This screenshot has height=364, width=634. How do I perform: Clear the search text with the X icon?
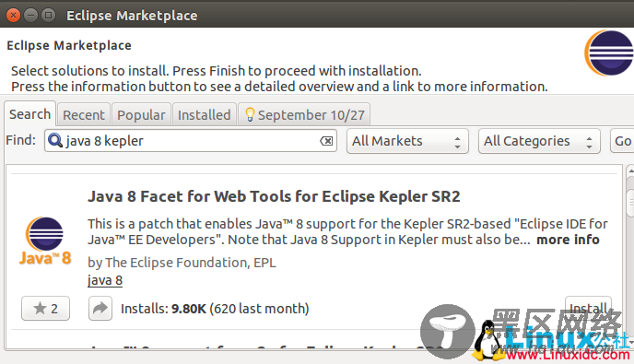pos(326,141)
